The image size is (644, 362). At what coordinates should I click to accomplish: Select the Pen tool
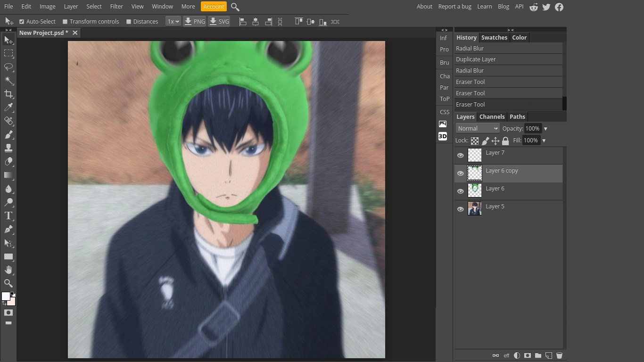click(x=8, y=230)
